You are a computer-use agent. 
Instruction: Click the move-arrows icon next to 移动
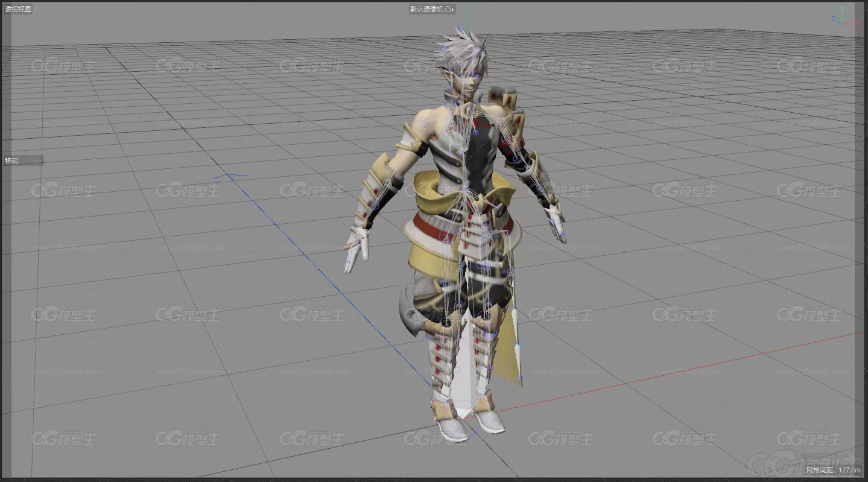click(37, 160)
